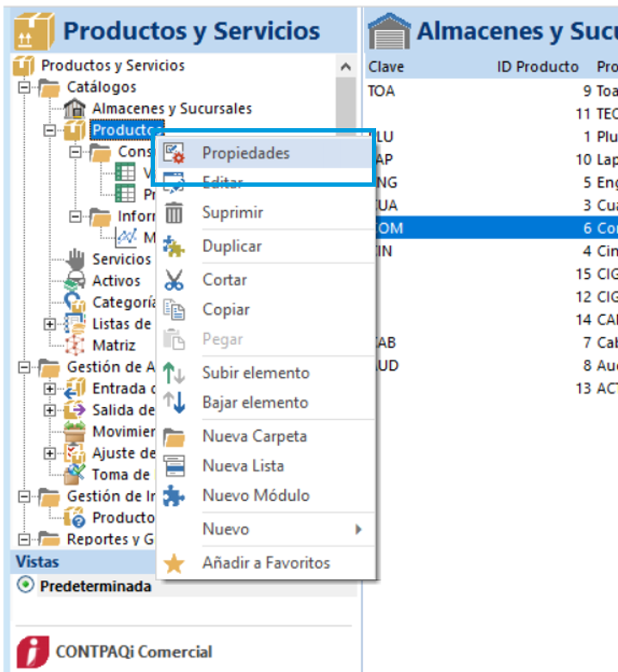Collapse the Gestión de In folder
This screenshot has width=618, height=672.
[x=24, y=496]
